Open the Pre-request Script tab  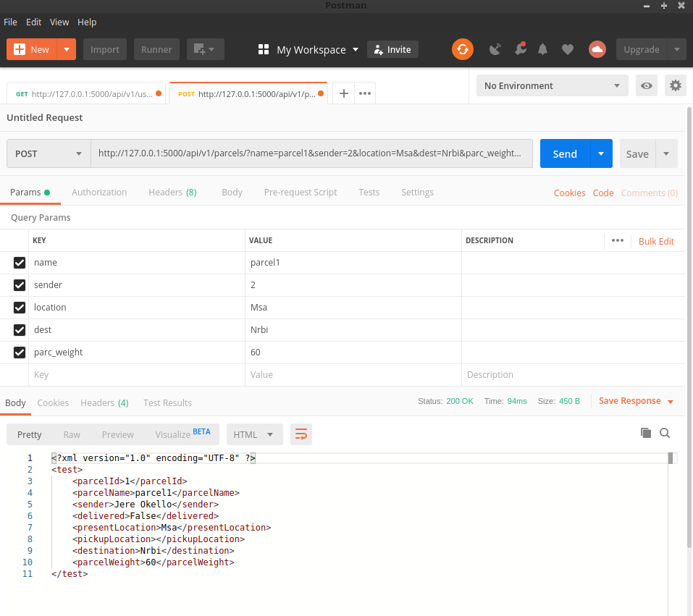pos(301,193)
